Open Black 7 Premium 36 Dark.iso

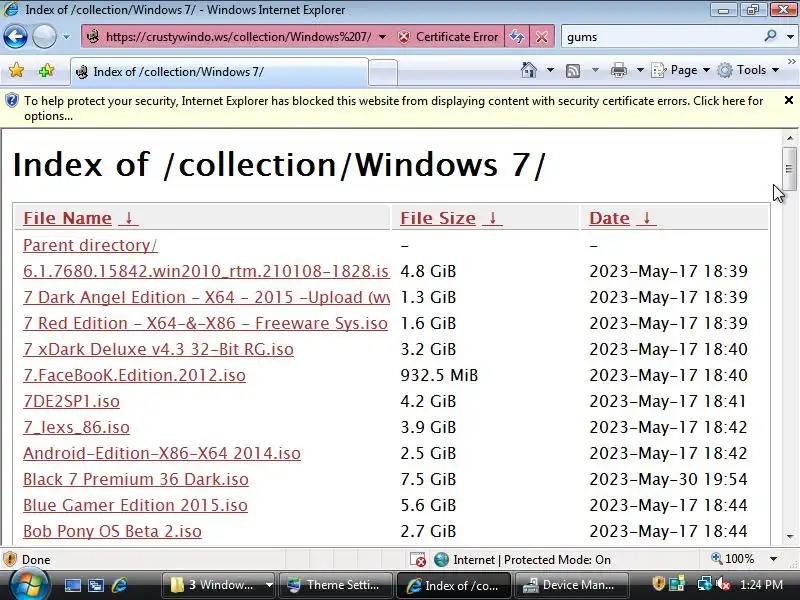tap(136, 479)
